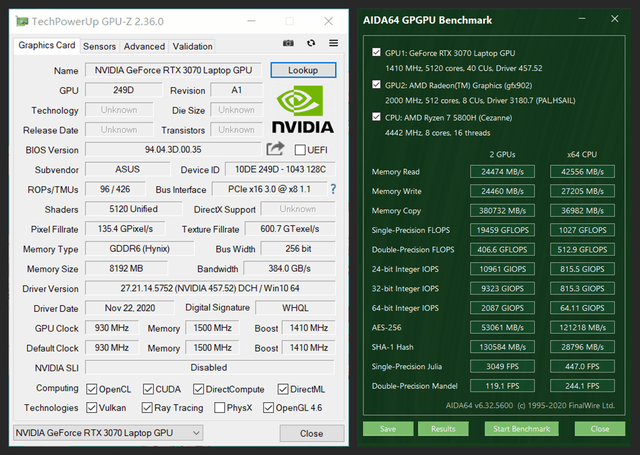Click the BIOS Version field
The image size is (640, 455).
click(173, 149)
